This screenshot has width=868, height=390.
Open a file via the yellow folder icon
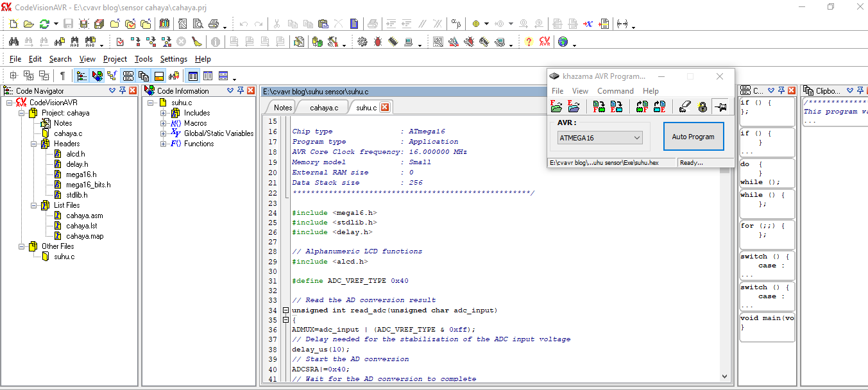tap(28, 24)
